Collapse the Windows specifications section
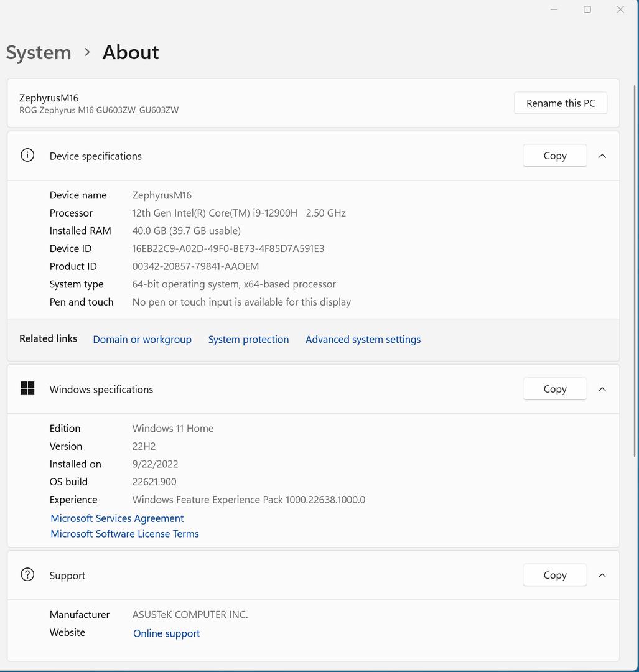639x672 pixels. [602, 389]
